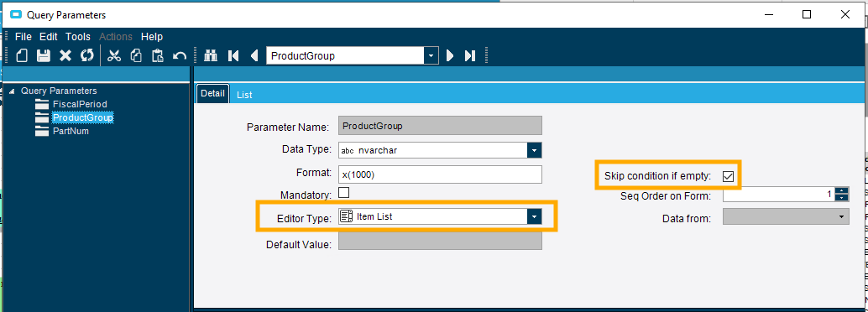Open the Data from dropdown
868x312 pixels.
842,216
